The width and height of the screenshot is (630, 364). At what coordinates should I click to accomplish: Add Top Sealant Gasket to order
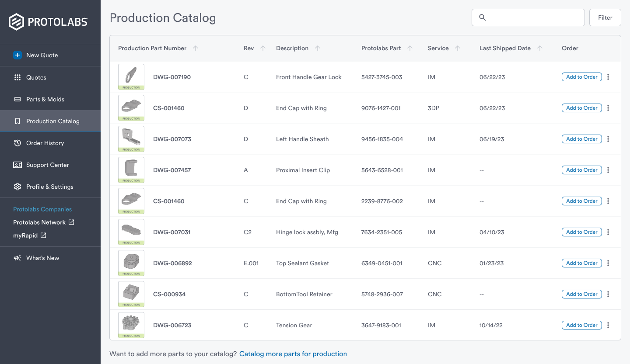pyautogui.click(x=581, y=263)
